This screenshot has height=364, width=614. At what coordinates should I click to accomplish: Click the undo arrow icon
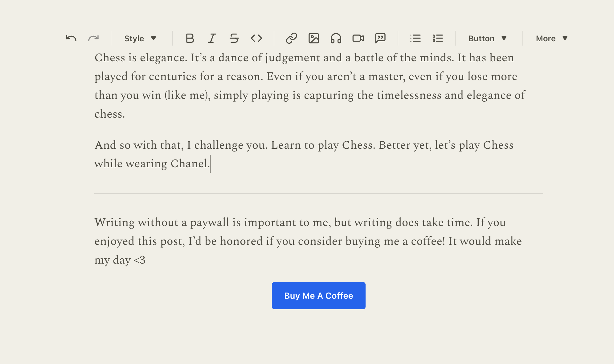[x=71, y=38]
